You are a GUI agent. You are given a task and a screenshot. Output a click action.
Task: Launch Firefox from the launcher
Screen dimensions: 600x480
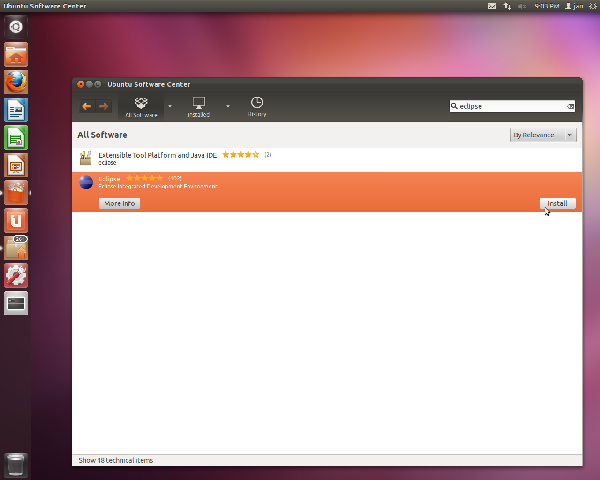pos(16,82)
